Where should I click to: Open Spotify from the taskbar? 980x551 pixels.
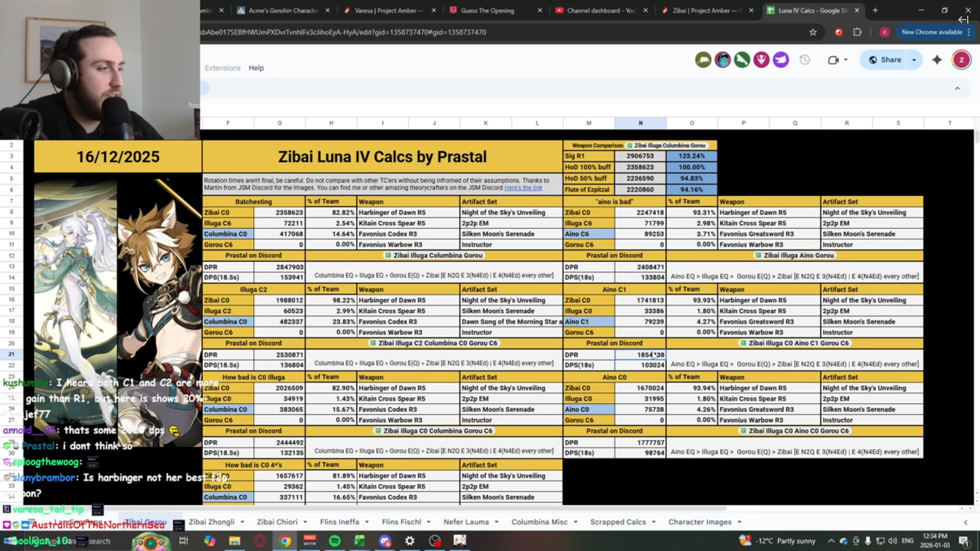(335, 541)
